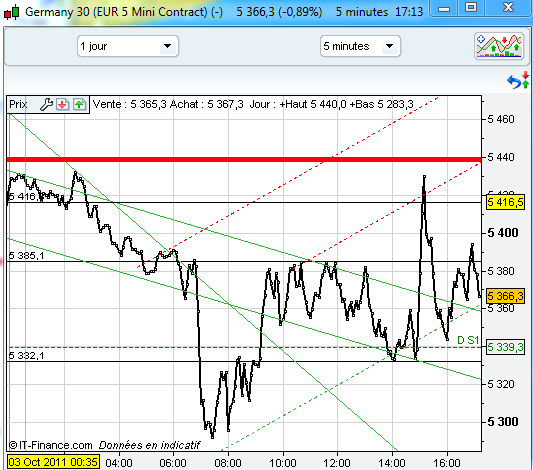Select the 'D S1' support label
Screen dimensions: 533x470
pyautogui.click(x=468, y=340)
